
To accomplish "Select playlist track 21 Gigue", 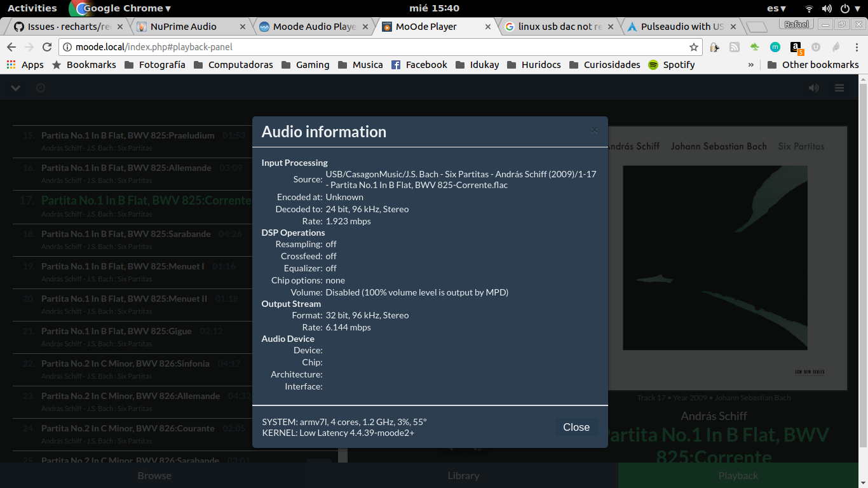I will pos(132,337).
